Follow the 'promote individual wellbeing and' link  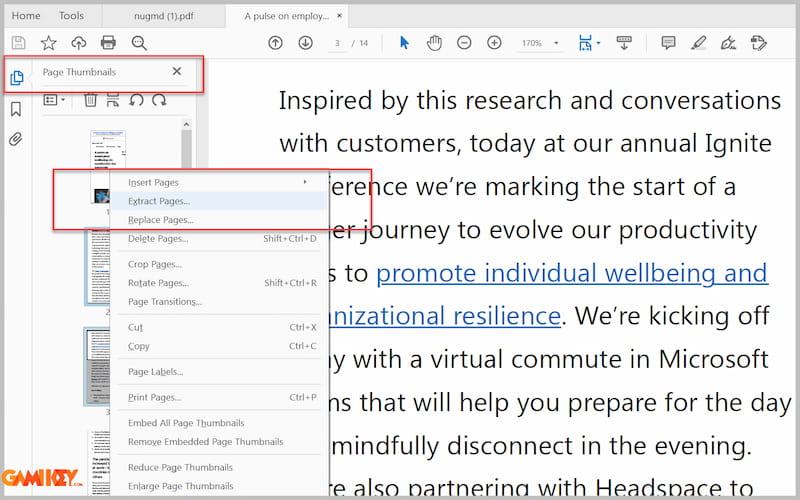coord(572,273)
